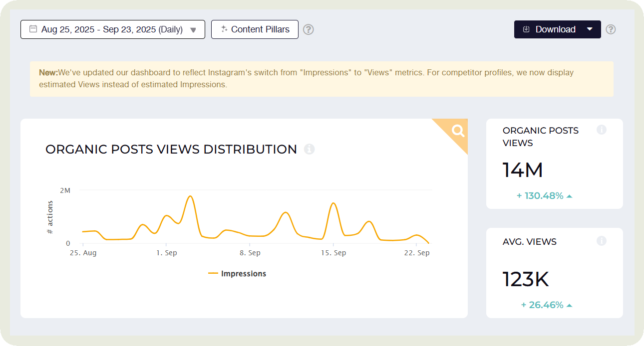Click info icon on Organic Posts Views card

click(x=602, y=130)
